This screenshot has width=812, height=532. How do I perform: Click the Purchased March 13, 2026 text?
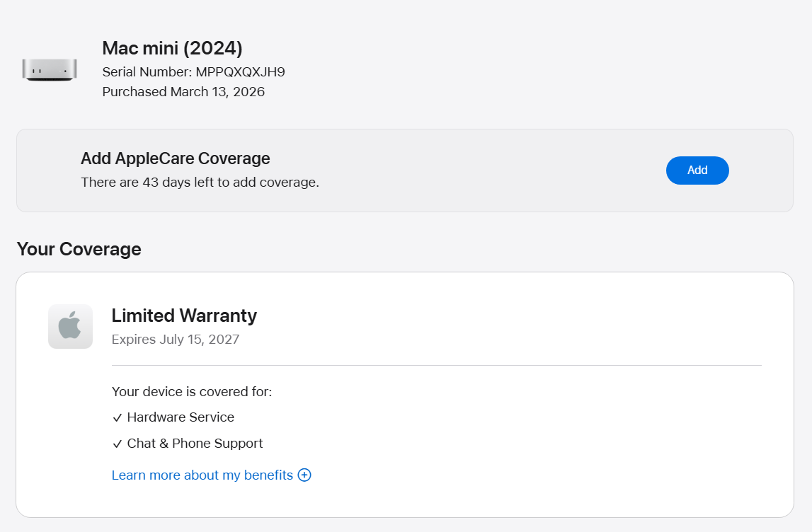[183, 91]
